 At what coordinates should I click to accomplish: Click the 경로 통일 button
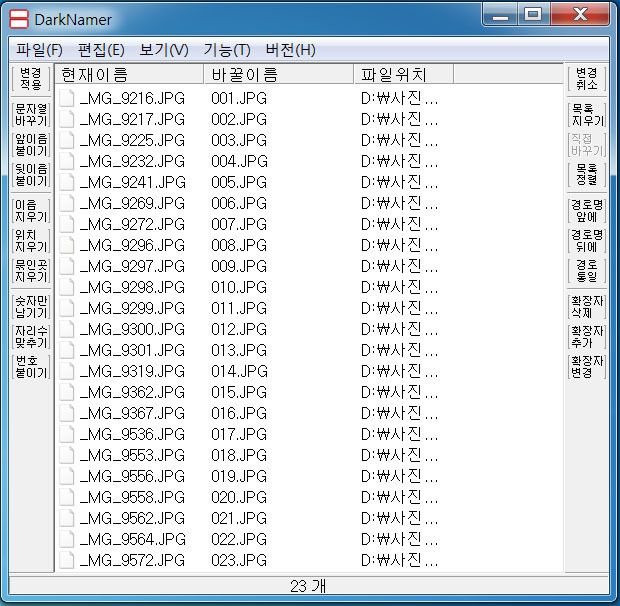(x=587, y=271)
